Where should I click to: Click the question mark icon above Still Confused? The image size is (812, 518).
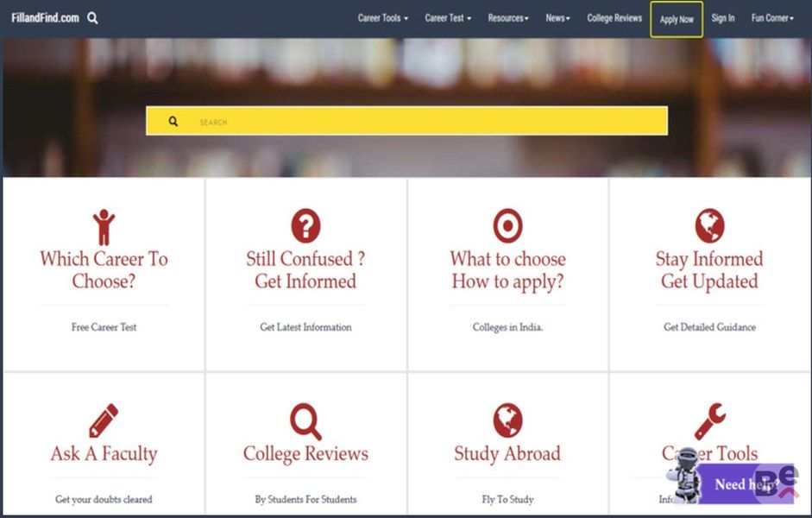305,226
